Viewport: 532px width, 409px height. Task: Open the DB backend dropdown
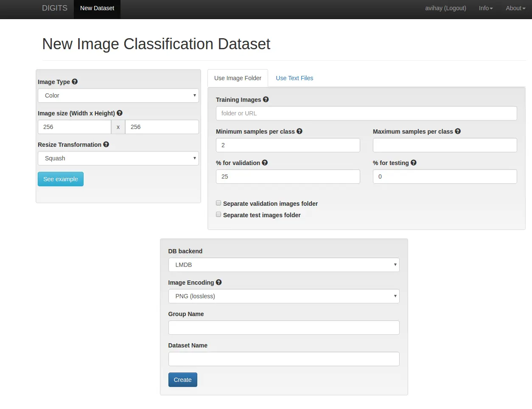(x=284, y=265)
